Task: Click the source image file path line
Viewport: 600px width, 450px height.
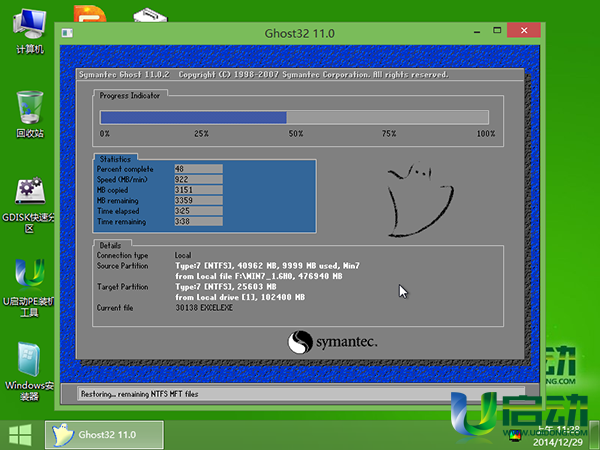Action: click(x=259, y=276)
